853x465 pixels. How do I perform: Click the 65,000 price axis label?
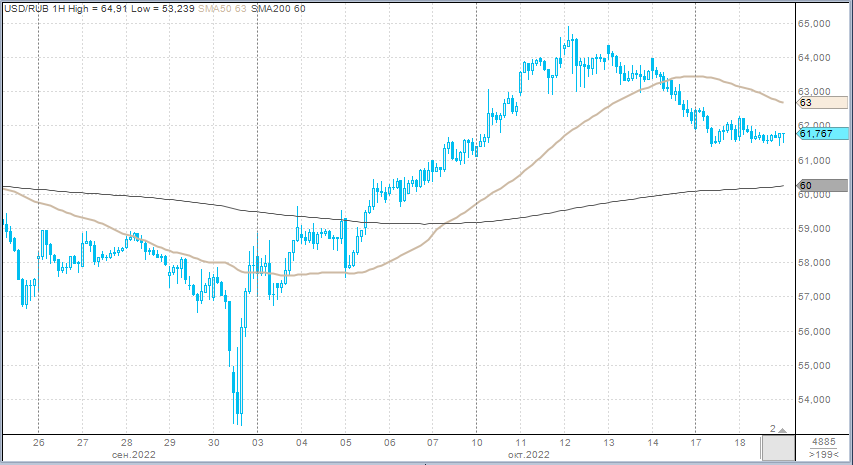(816, 24)
